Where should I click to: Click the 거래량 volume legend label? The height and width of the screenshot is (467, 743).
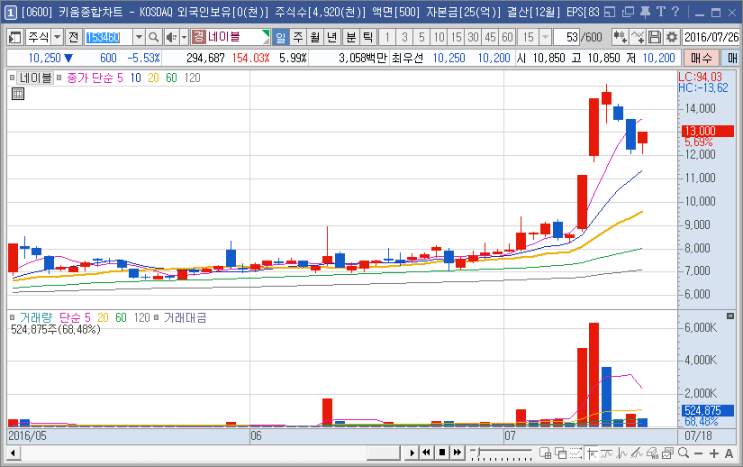[x=36, y=318]
